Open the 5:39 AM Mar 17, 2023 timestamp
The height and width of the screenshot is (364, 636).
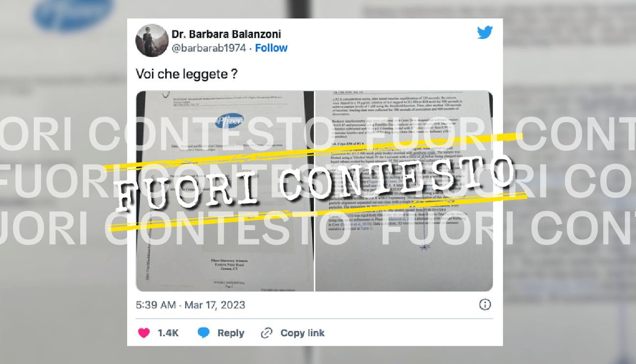click(190, 305)
